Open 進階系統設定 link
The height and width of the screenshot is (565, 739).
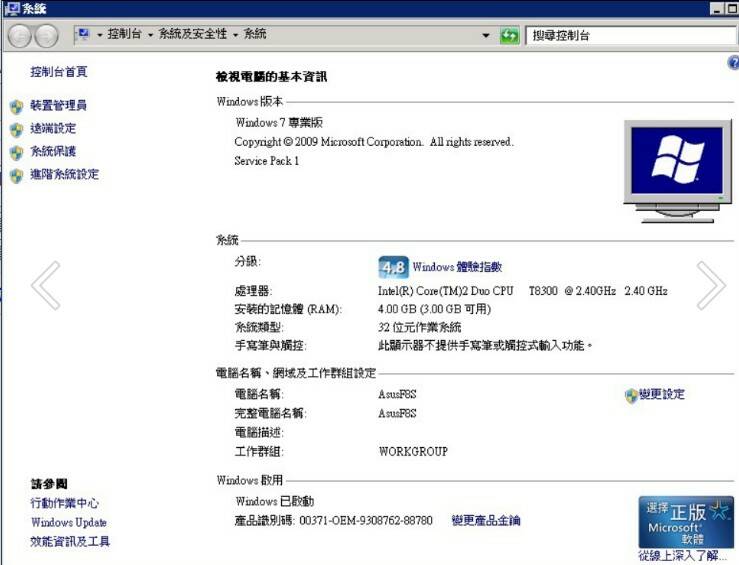tap(65, 174)
